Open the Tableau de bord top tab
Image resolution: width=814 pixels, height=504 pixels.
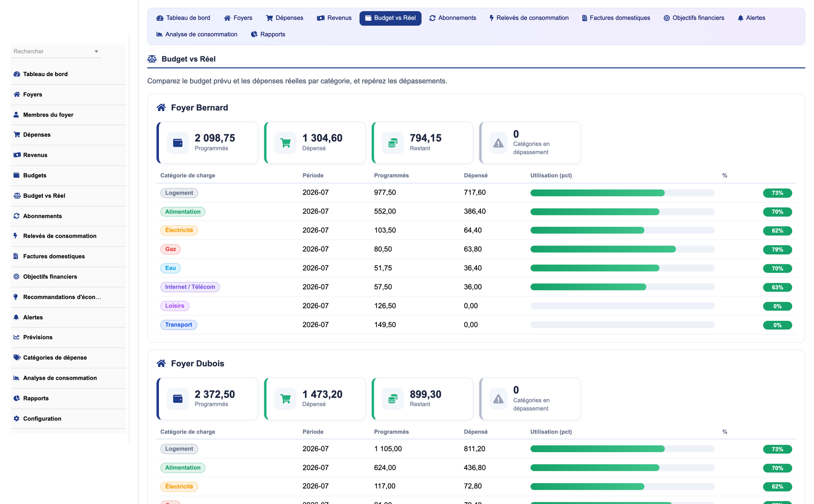click(x=183, y=18)
